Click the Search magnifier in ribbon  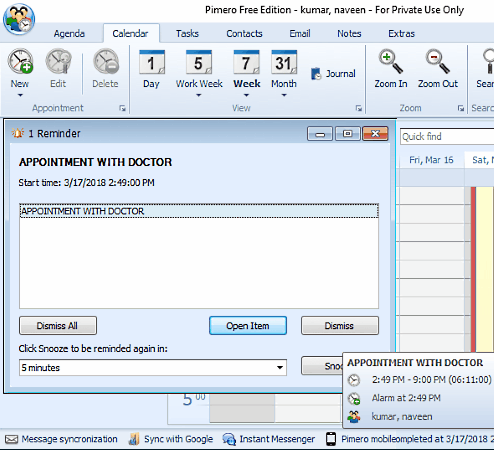pyautogui.click(x=488, y=61)
